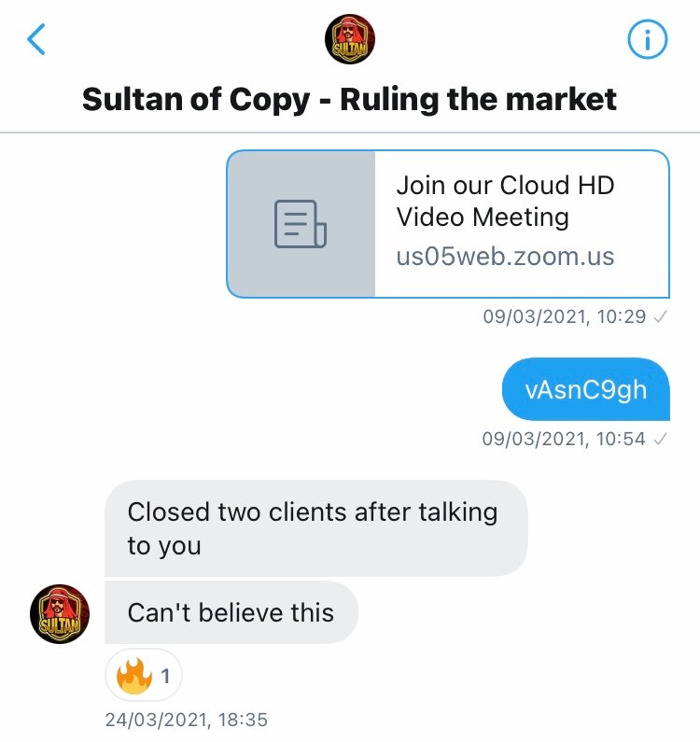Open the us05web.zoom.us domain text

click(505, 257)
